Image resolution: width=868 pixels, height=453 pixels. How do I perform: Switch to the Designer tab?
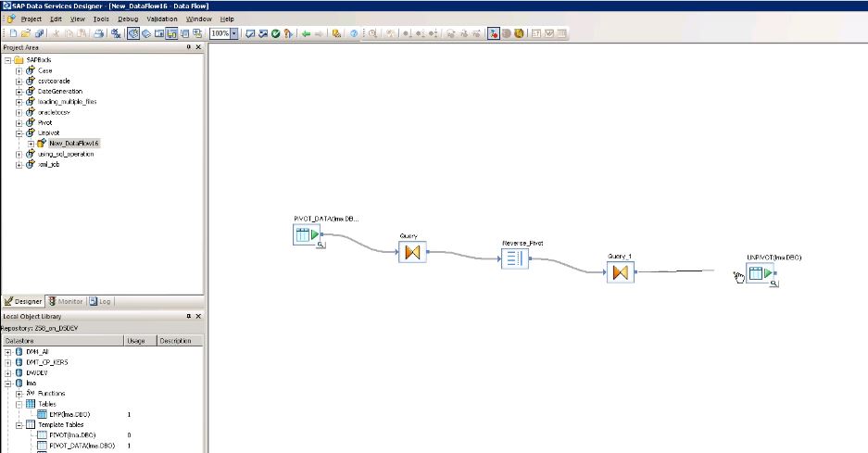tap(23, 301)
